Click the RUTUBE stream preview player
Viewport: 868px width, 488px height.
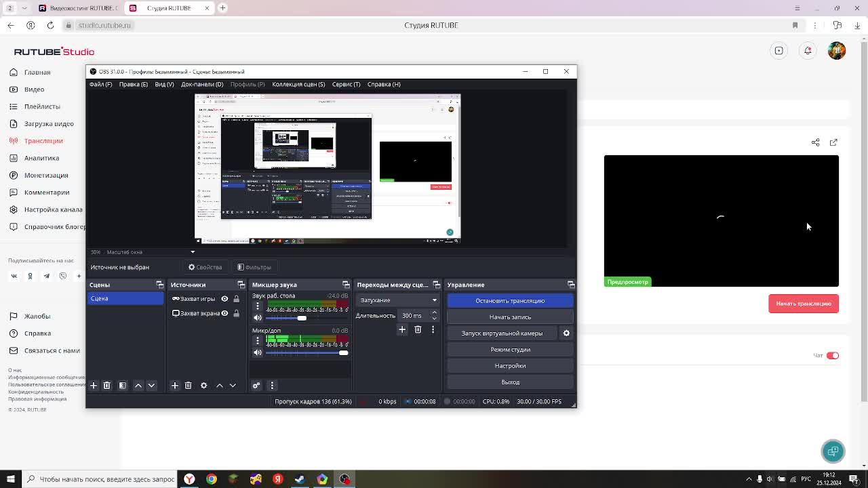tap(722, 221)
